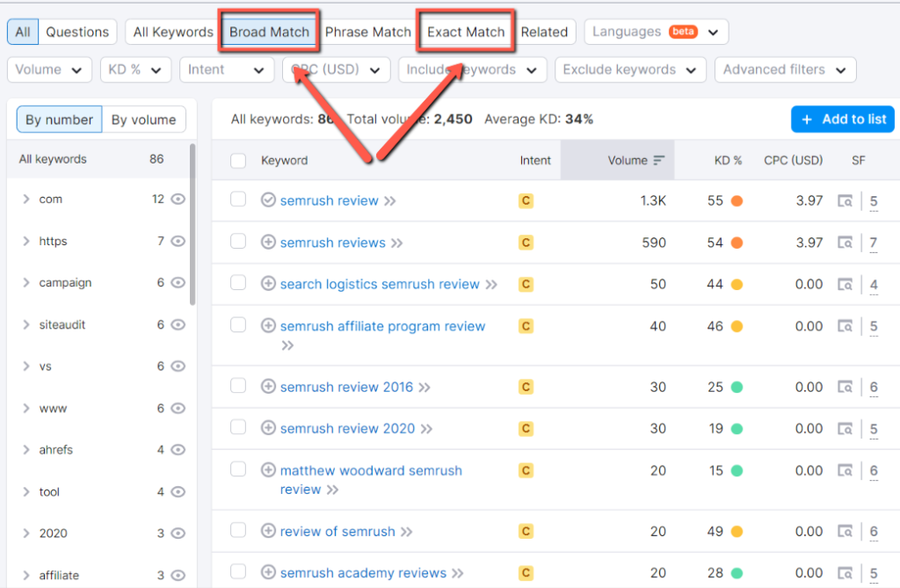Screen dimensions: 900x588
Task: Switch to the Phrase Match tab
Action: coord(367,32)
